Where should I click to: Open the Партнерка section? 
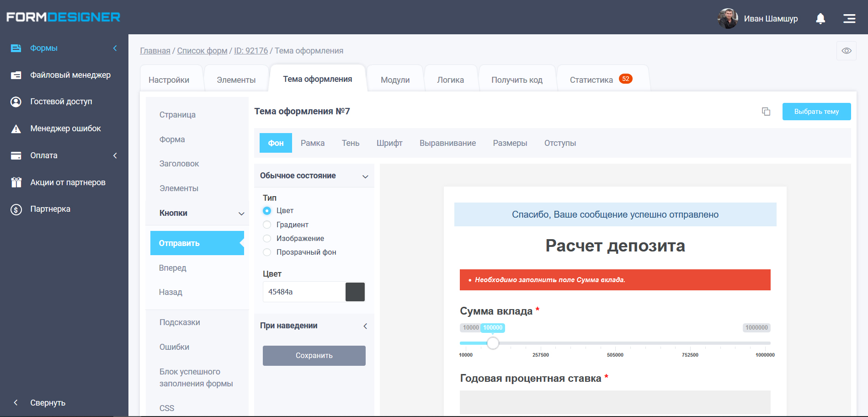pyautogui.click(x=51, y=208)
